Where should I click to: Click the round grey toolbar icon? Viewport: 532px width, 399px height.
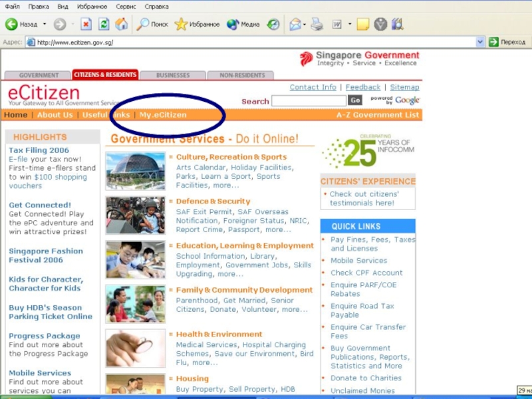pos(380,25)
